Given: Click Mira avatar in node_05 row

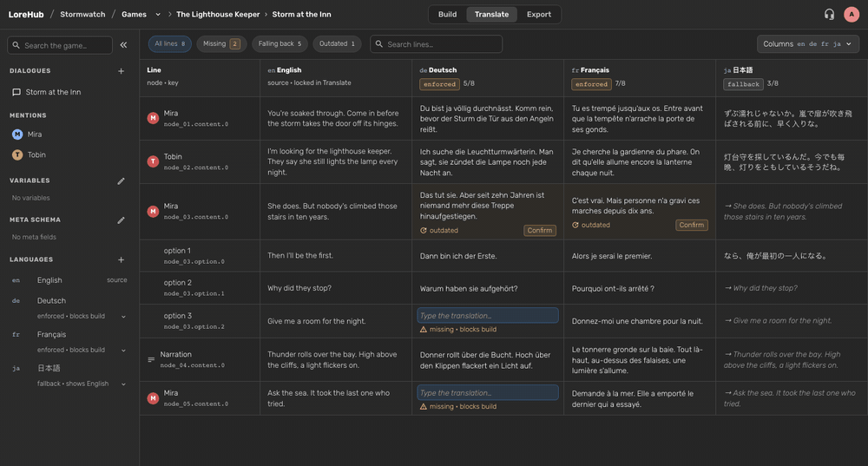Looking at the screenshot, I should [153, 398].
